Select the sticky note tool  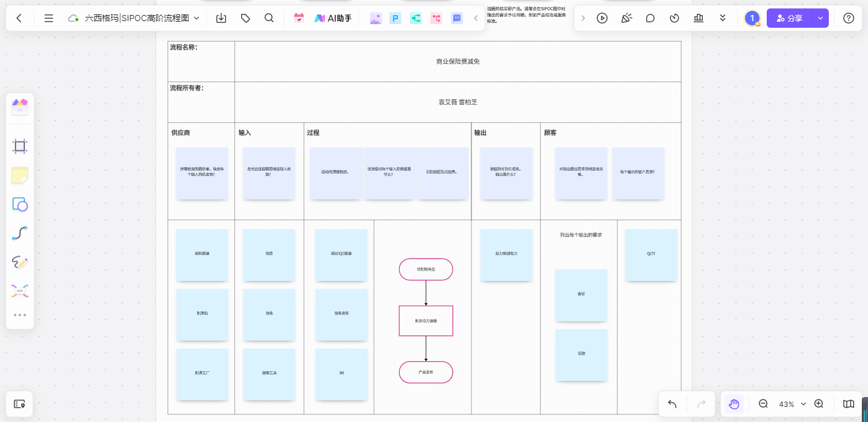click(x=20, y=175)
